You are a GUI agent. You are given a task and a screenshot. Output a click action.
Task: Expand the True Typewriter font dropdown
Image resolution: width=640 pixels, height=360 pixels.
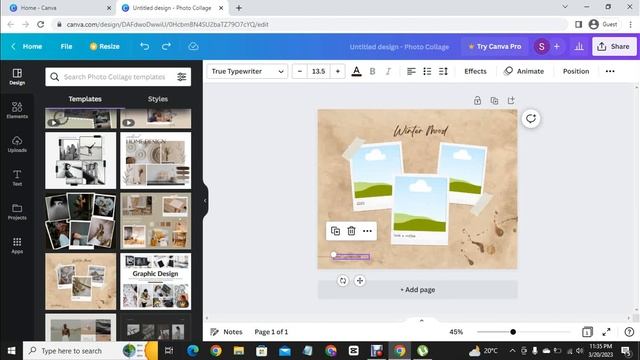pyautogui.click(x=247, y=71)
